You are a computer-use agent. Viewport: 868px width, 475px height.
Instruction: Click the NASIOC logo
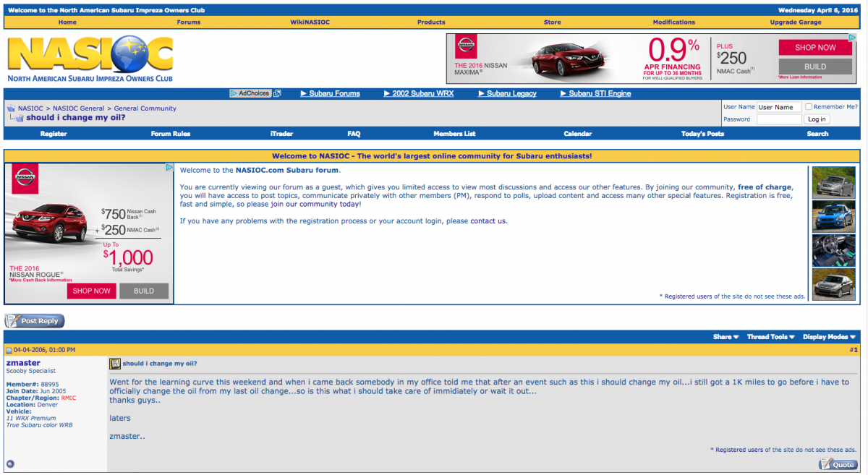pos(90,56)
